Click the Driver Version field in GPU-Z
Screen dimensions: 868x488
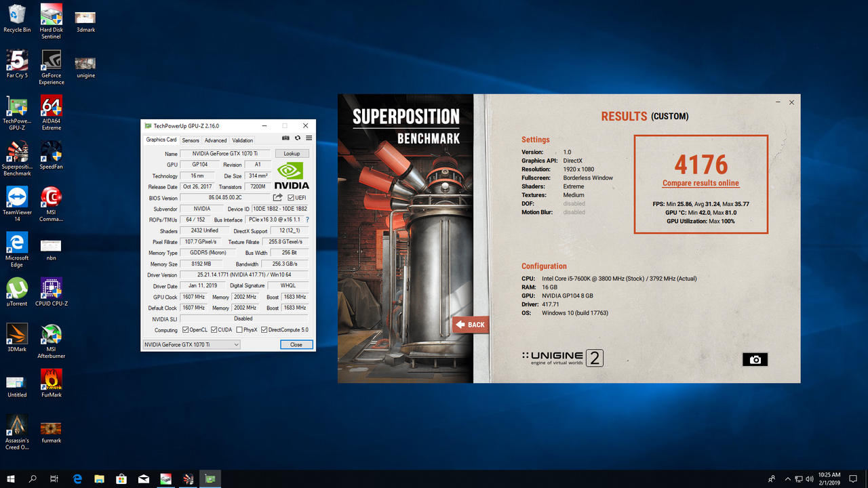(x=244, y=274)
